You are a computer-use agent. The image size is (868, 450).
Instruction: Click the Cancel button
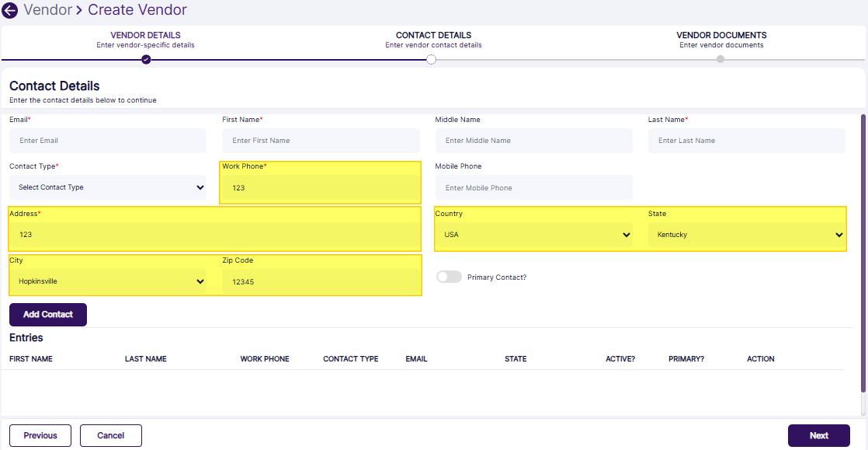coord(110,435)
